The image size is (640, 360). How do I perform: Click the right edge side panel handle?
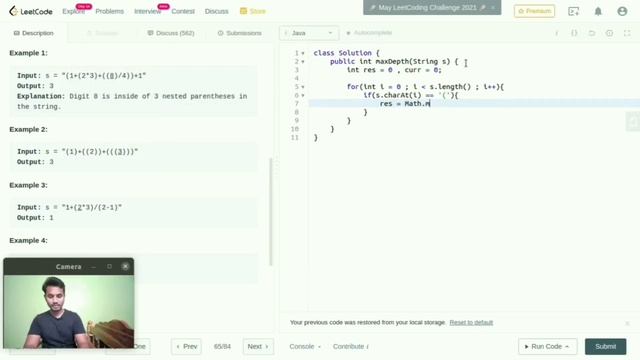pos(633,121)
